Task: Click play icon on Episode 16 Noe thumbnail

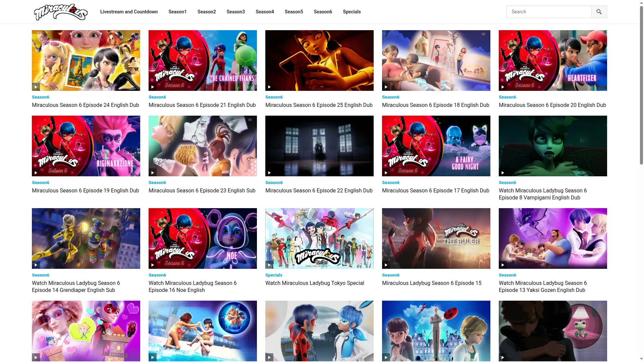Action: [153, 265]
